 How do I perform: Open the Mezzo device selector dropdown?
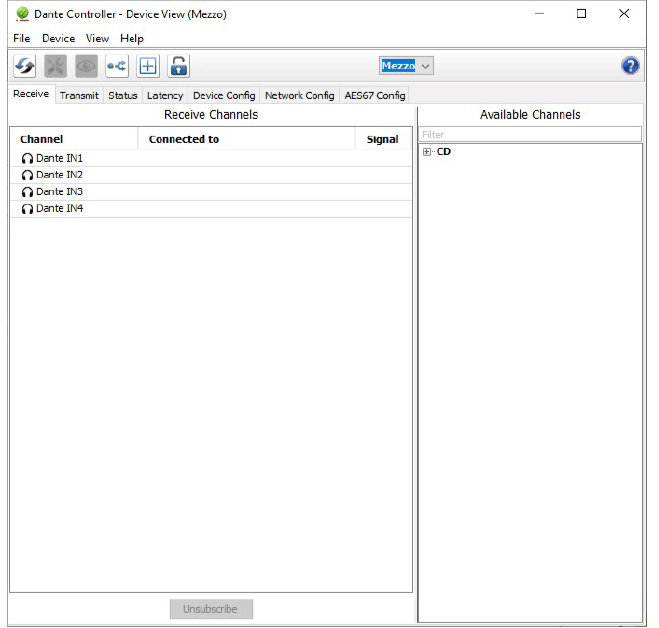pyautogui.click(x=406, y=66)
